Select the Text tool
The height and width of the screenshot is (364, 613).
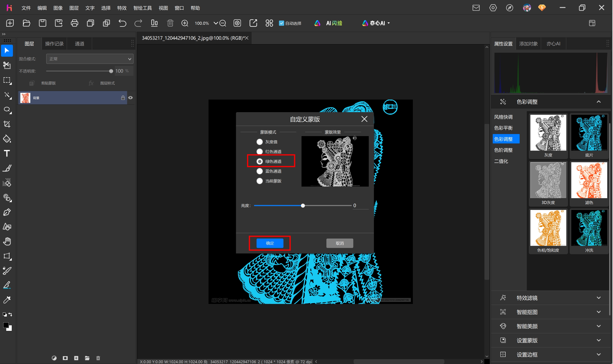point(7,153)
